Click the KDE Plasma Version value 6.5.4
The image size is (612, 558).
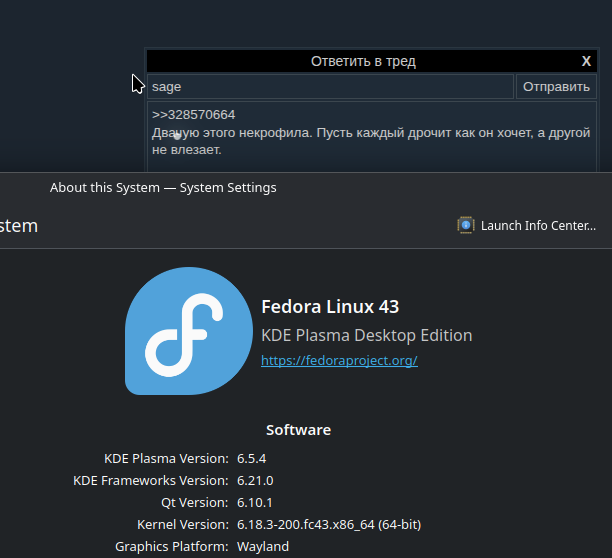pyautogui.click(x=252, y=458)
